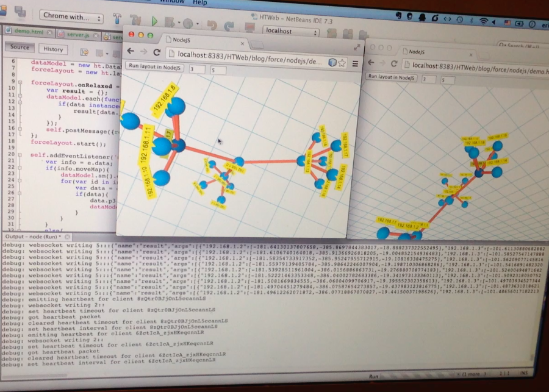Click the green Run Project button in NetBeans
The width and height of the screenshot is (549, 392).
pyautogui.click(x=154, y=22)
